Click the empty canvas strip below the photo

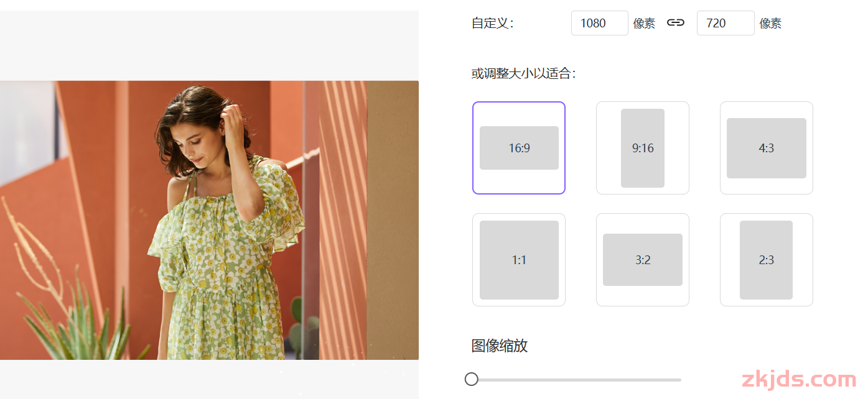[209, 378]
